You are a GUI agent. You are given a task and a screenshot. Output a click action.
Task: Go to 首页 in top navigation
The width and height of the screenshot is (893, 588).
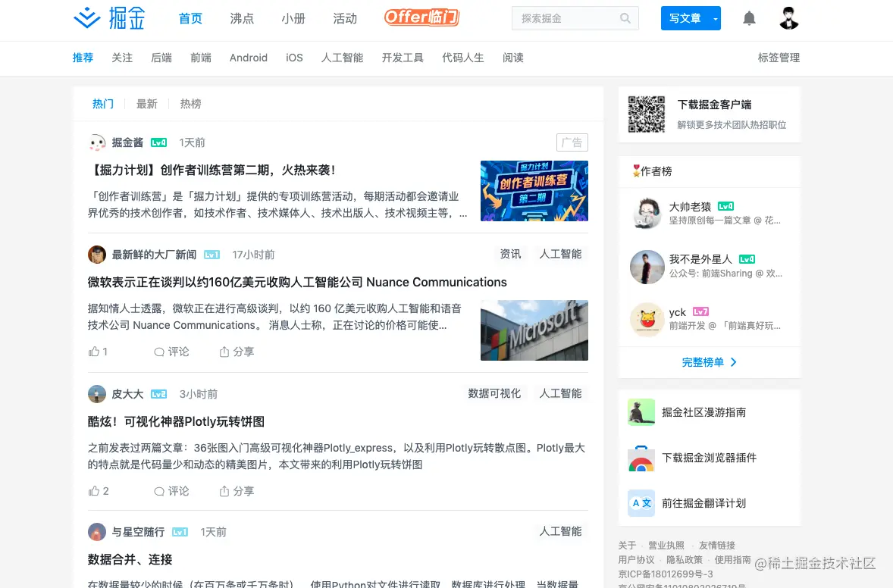coord(190,18)
